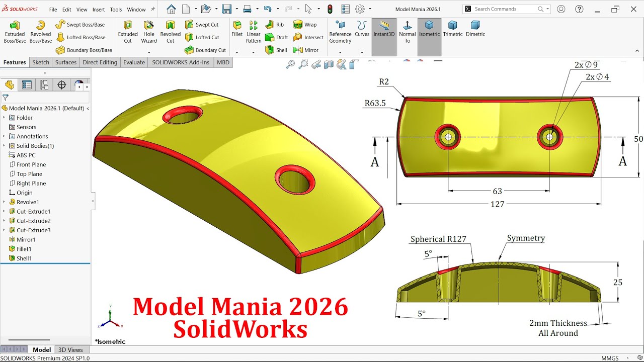Image resolution: width=644 pixels, height=362 pixels.
Task: Open the Curves dropdown arrow
Action: [362, 52]
